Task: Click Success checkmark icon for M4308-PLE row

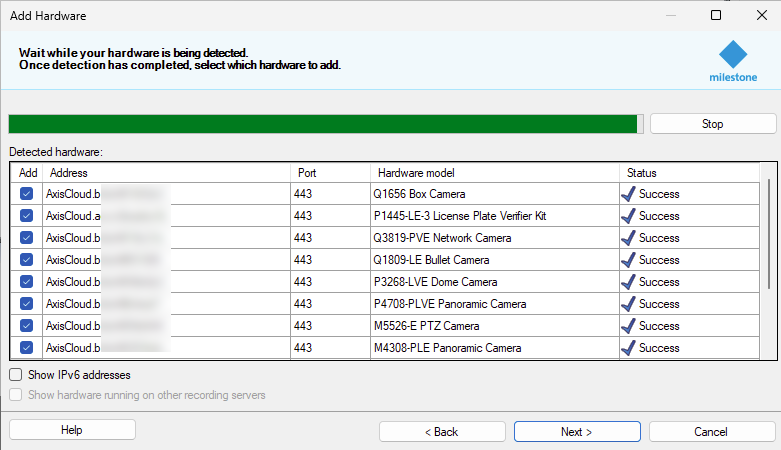Action: 629,347
